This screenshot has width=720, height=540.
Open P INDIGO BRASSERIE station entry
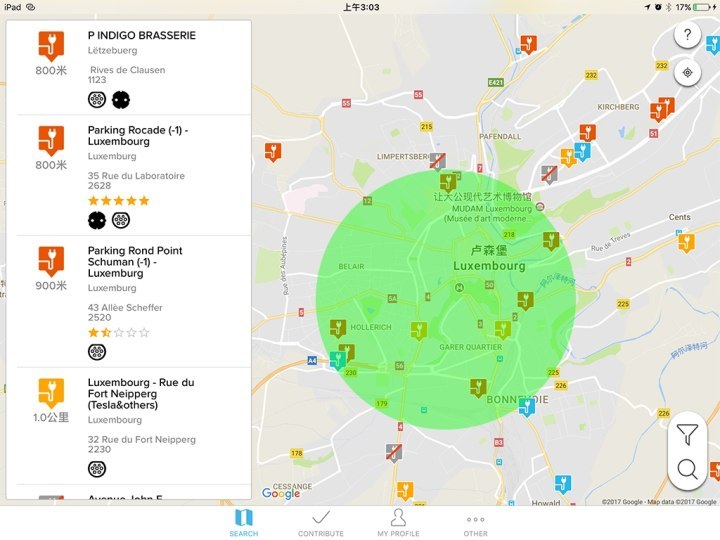pyautogui.click(x=134, y=68)
